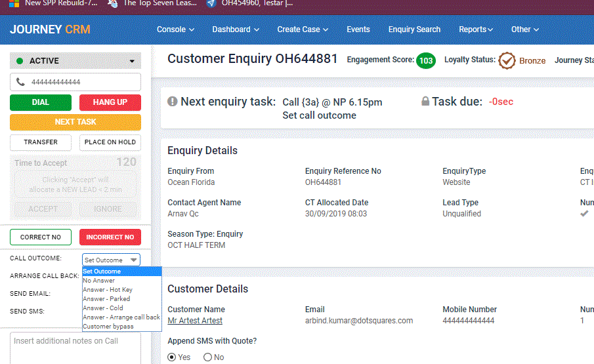Choose Answer - Cold outcome
The width and height of the screenshot is (594, 364).
(x=121, y=308)
